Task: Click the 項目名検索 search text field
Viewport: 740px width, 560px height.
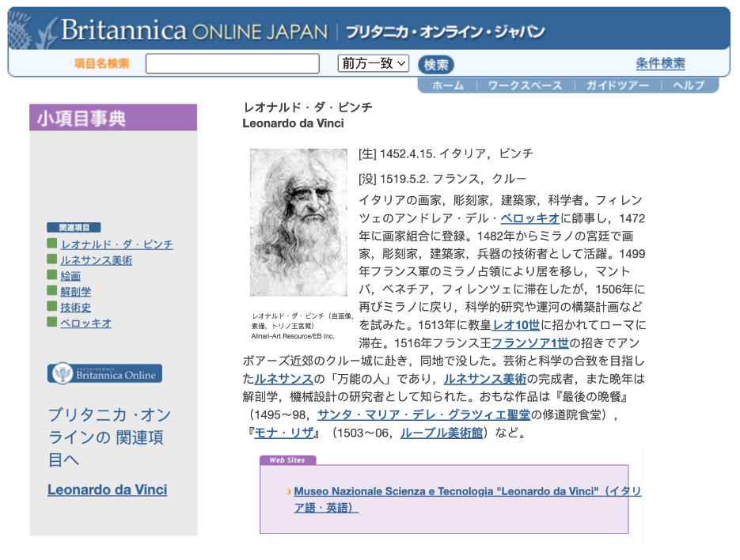Action: 232,63
